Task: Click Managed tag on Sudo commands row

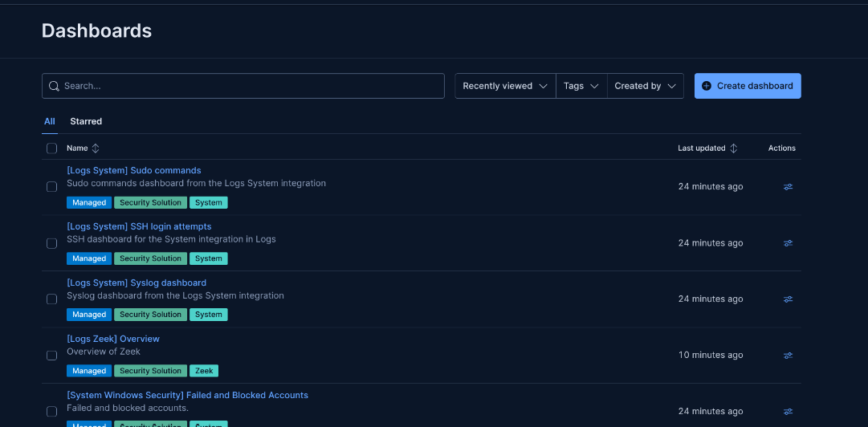Action: (x=89, y=202)
